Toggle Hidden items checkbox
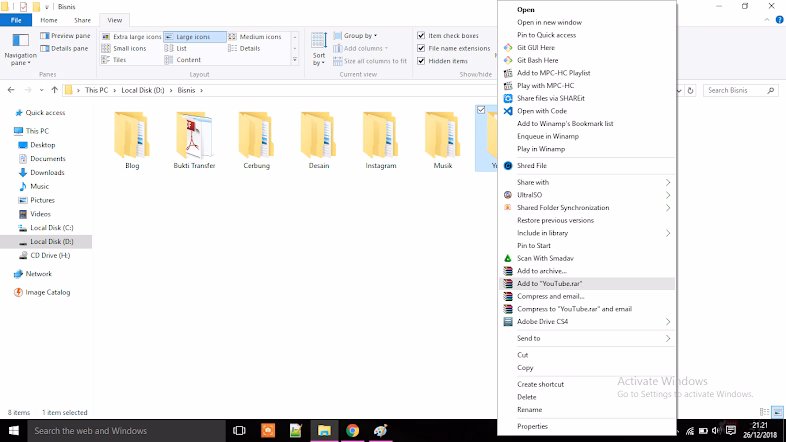Screen dimensions: 786x442 (421, 61)
